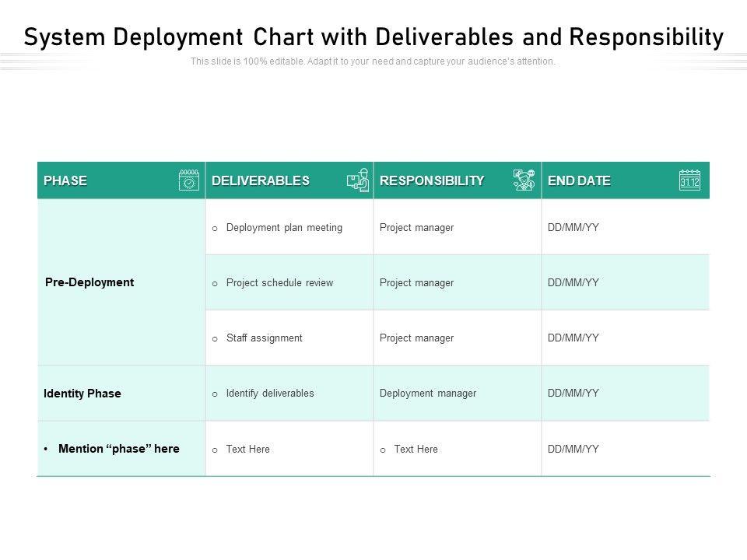Click the 31.12 calendar icon in the END DATE header
The width and height of the screenshot is (747, 560).
coord(690,180)
